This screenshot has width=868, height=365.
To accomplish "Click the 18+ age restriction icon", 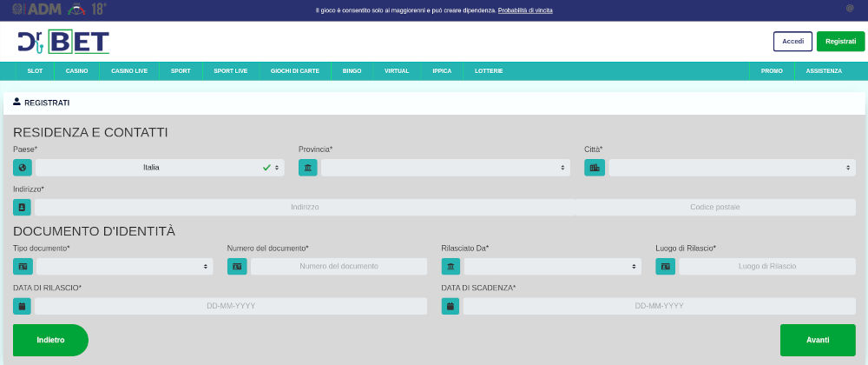I will [x=99, y=9].
